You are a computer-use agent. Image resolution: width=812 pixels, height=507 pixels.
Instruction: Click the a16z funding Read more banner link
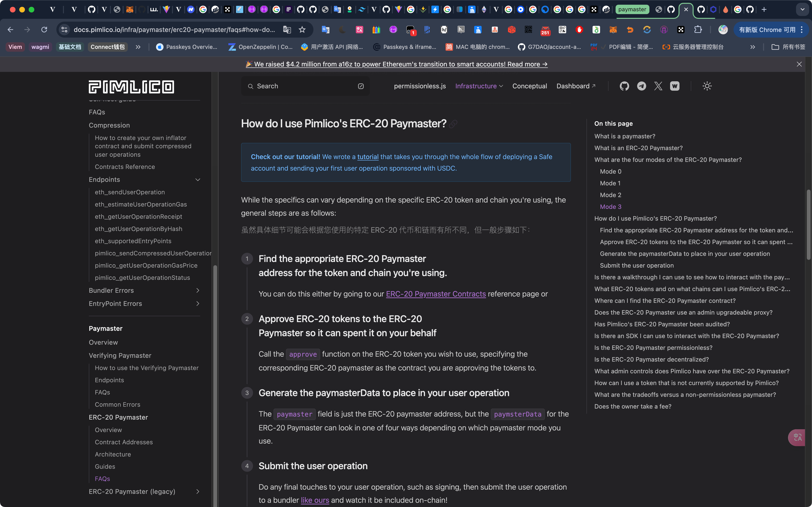click(397, 64)
